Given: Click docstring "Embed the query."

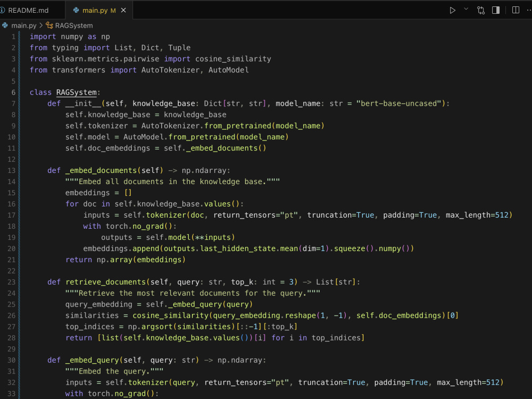Looking at the screenshot, I should pyautogui.click(x=114, y=371).
